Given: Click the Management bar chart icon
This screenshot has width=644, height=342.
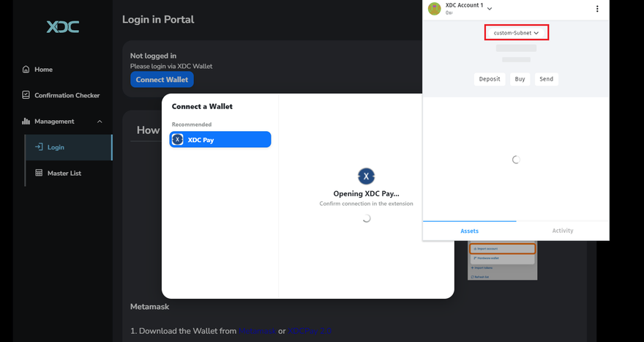Looking at the screenshot, I should coord(26,122).
